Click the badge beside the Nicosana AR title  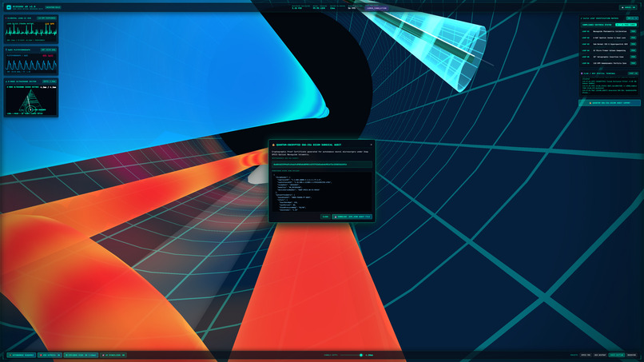[x=53, y=7]
